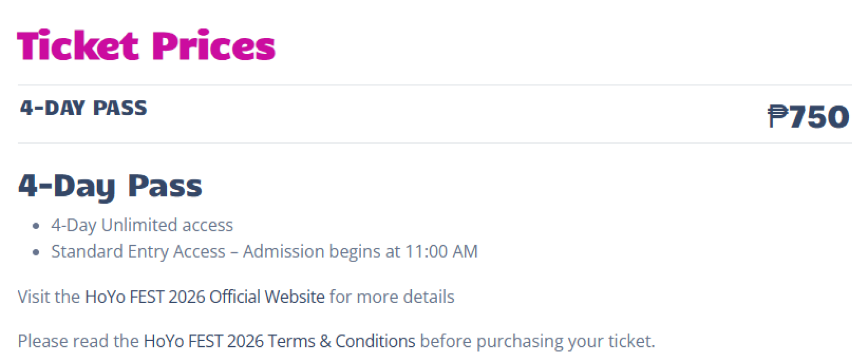Click the before purchasing your ticket text
868x362 pixels.
538,341
